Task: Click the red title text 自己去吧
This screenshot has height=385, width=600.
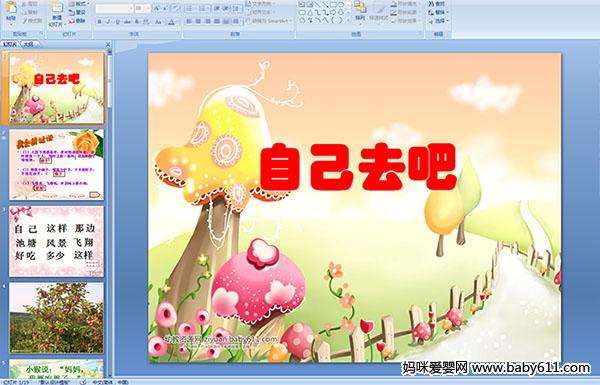Action: click(359, 167)
